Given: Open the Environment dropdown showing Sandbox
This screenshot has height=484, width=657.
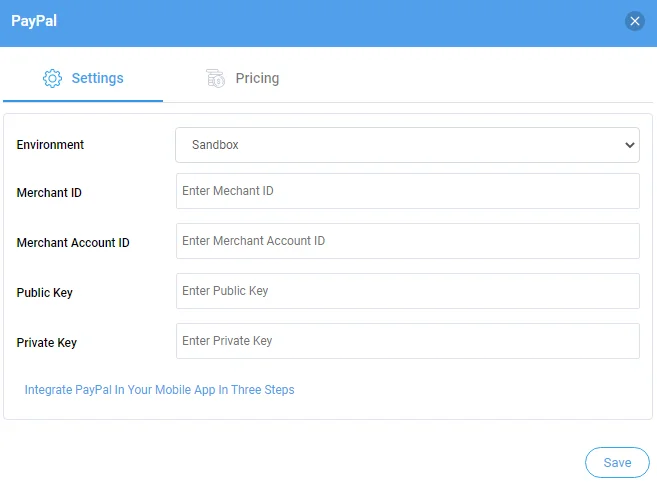Looking at the screenshot, I should tap(407, 145).
